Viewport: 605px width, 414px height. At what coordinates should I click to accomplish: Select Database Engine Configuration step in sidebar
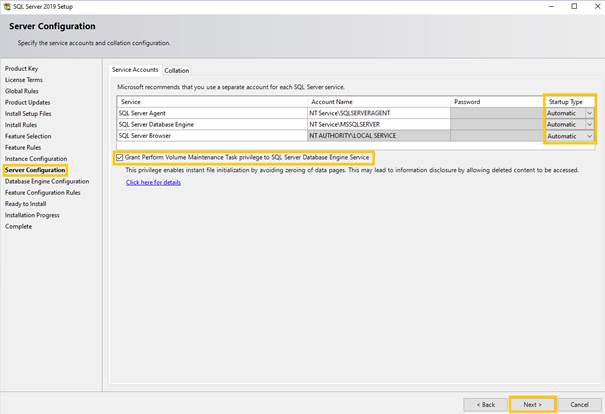tap(47, 181)
